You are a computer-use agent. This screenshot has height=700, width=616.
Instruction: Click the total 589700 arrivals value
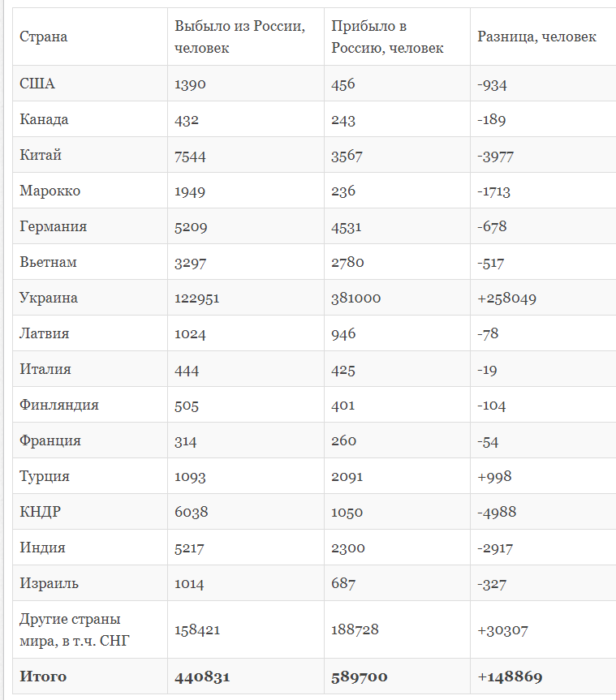click(360, 676)
